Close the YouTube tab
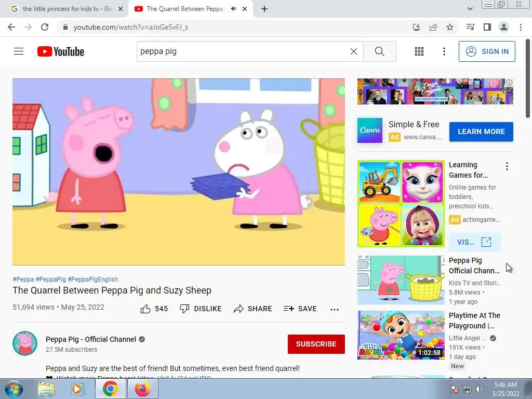The height and width of the screenshot is (399, 532). pyautogui.click(x=245, y=9)
